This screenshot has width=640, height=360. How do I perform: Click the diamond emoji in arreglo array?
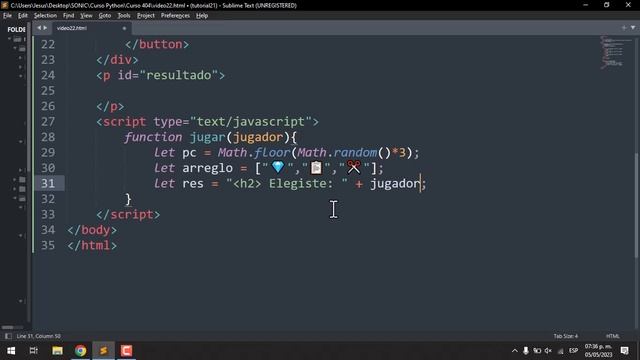(278, 167)
